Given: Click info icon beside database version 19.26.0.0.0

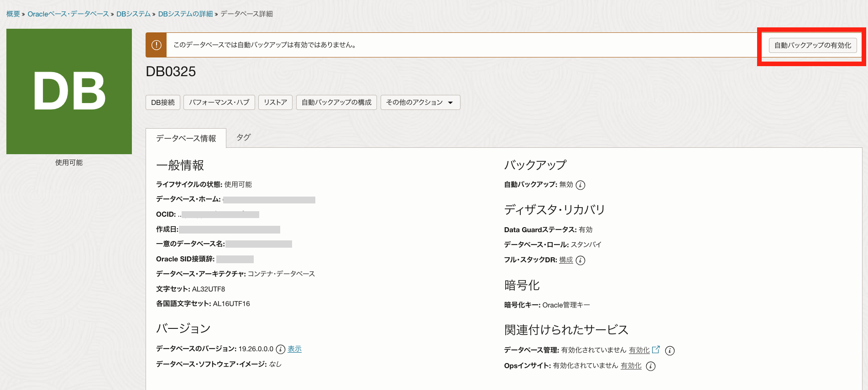Looking at the screenshot, I should (x=281, y=349).
